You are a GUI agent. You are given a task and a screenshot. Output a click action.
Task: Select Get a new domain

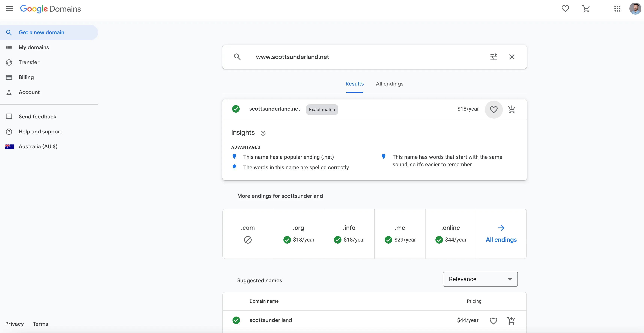49,33
